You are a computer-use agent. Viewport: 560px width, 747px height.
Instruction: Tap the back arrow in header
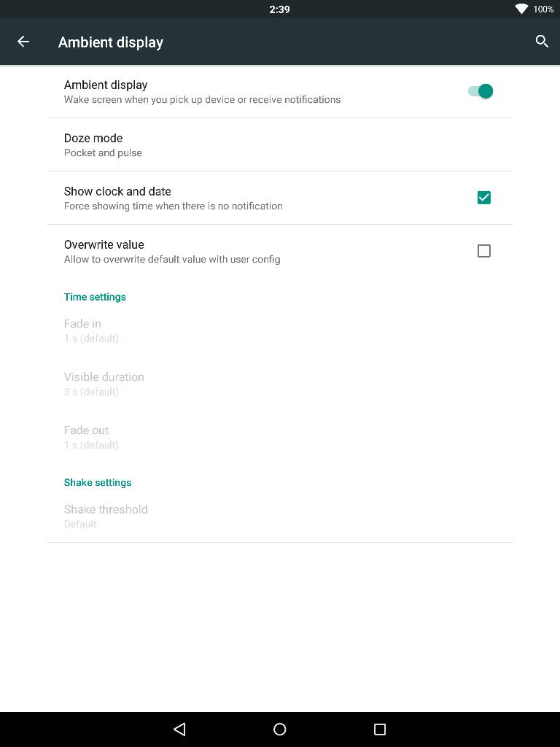pos(23,42)
